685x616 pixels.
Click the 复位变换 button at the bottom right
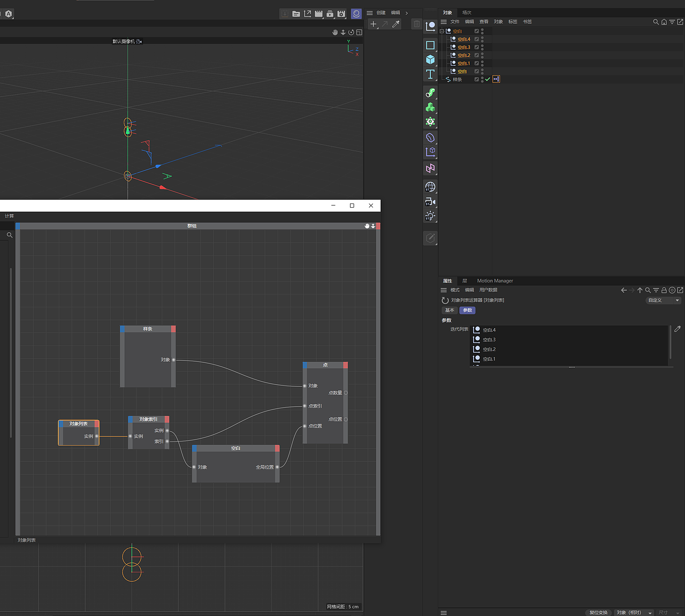point(598,612)
